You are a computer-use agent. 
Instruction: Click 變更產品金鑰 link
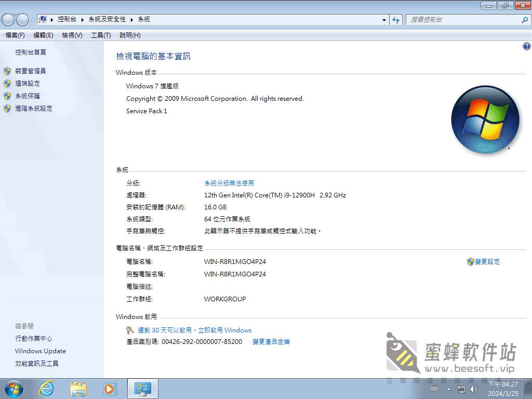point(271,342)
